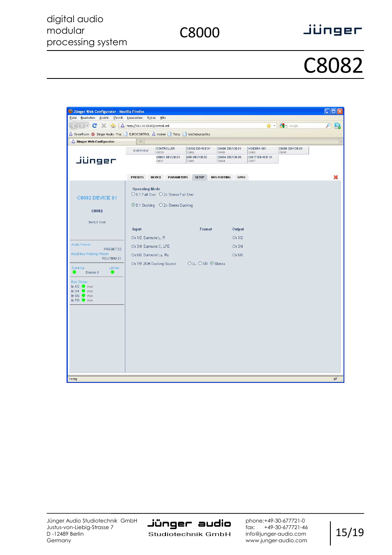Open the Chronik menu
This screenshot has width=392, height=555.
point(118,117)
